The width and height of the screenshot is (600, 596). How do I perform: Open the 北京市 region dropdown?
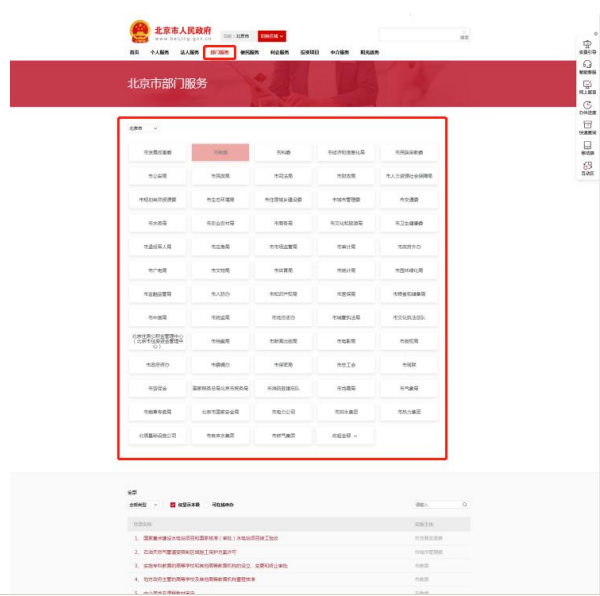click(143, 128)
